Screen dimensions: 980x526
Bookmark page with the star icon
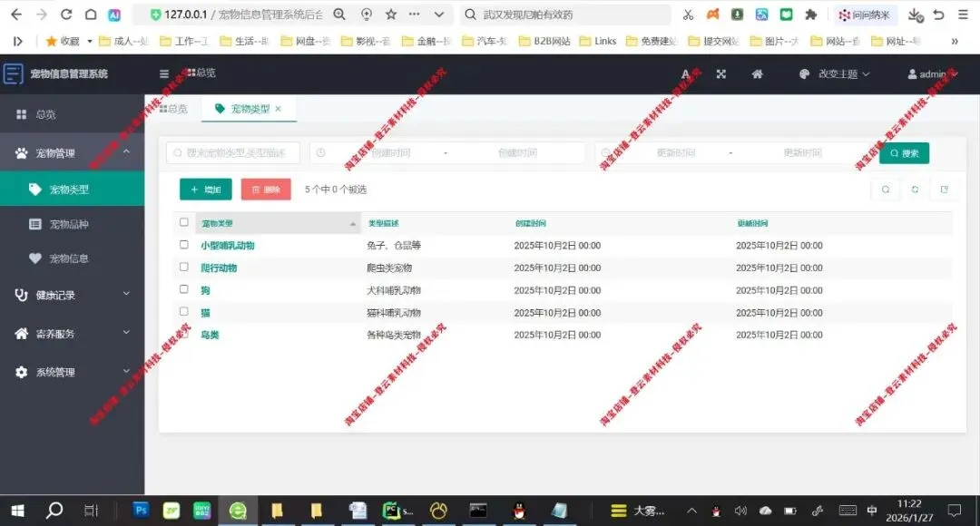(x=391, y=15)
